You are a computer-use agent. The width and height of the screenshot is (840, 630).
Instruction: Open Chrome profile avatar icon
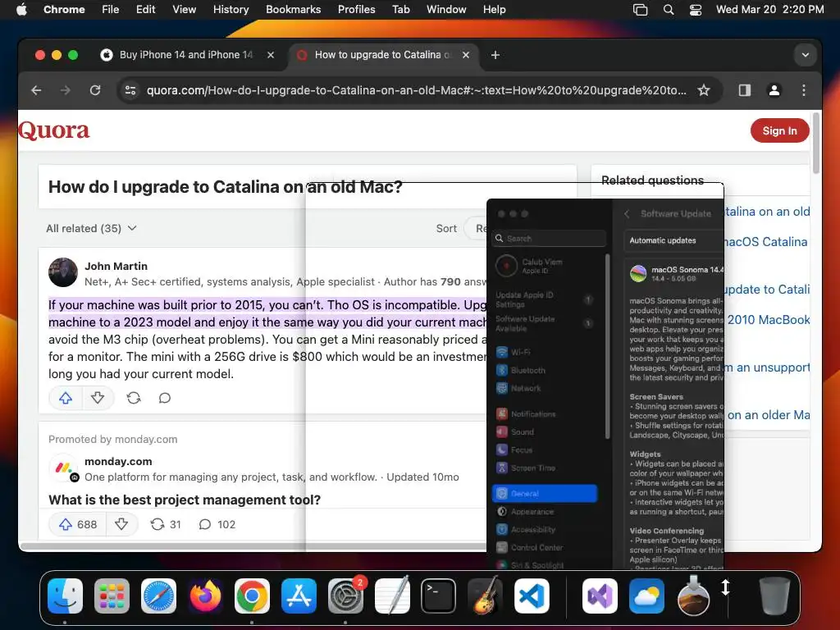click(774, 90)
